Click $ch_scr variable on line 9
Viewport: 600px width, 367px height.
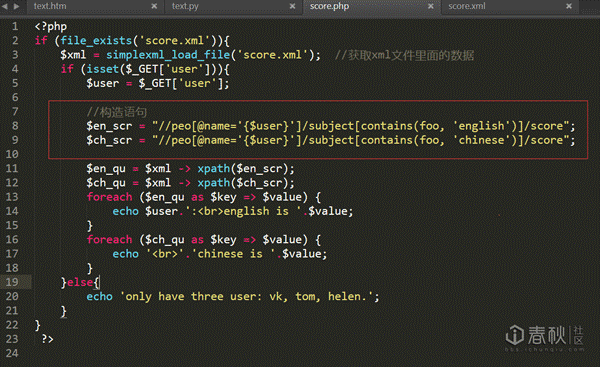coord(109,140)
